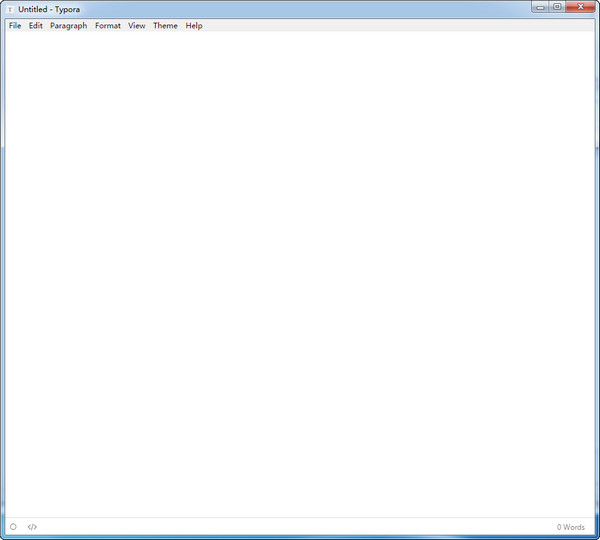Image resolution: width=600 pixels, height=540 pixels.
Task: Click empty menu bar space right of Help
Action: [x=400, y=26]
